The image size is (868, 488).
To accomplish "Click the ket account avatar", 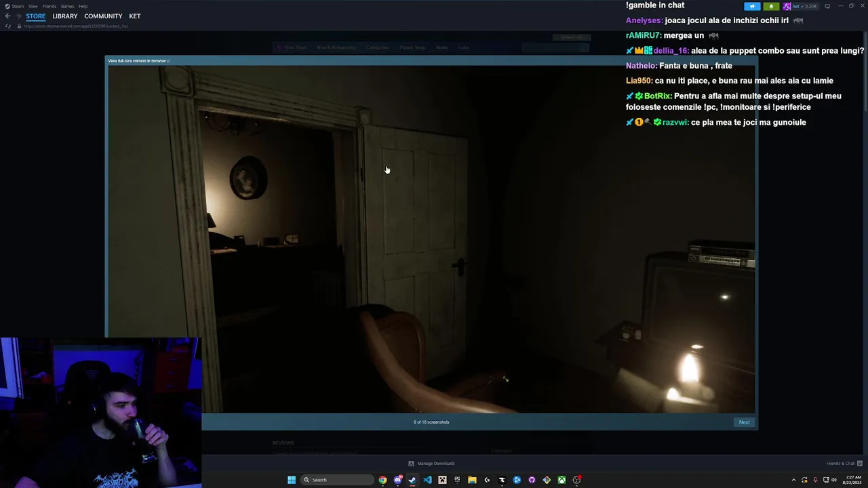I will click(787, 6).
